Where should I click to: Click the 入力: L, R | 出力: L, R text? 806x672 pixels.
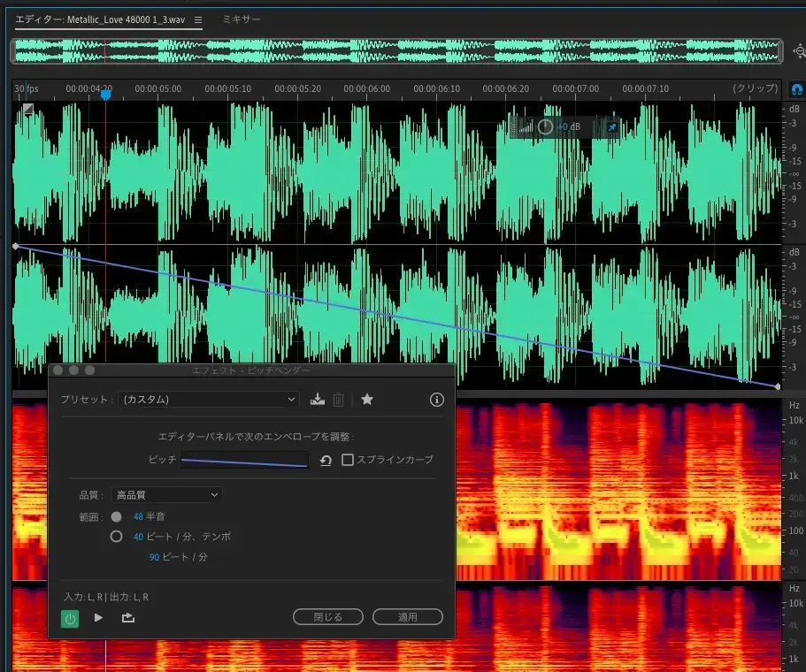[x=106, y=597]
